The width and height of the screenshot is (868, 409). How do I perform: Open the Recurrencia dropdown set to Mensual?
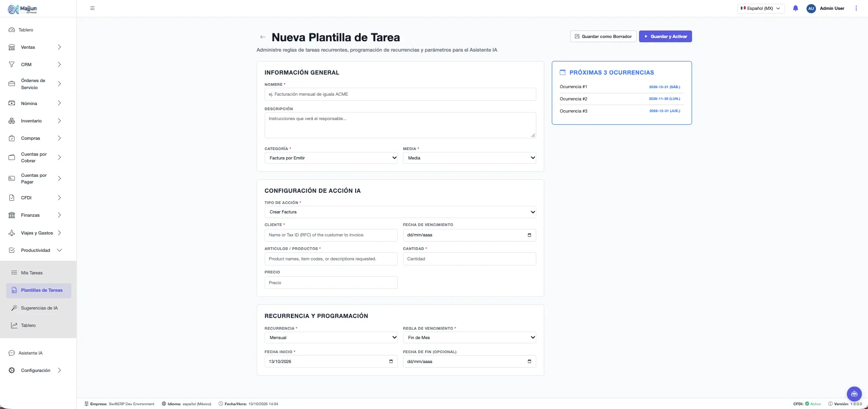coord(331,338)
